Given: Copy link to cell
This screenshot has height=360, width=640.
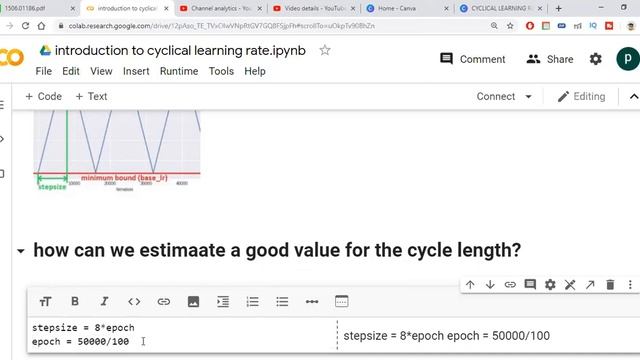Looking at the screenshot, I should pyautogui.click(x=510, y=284).
